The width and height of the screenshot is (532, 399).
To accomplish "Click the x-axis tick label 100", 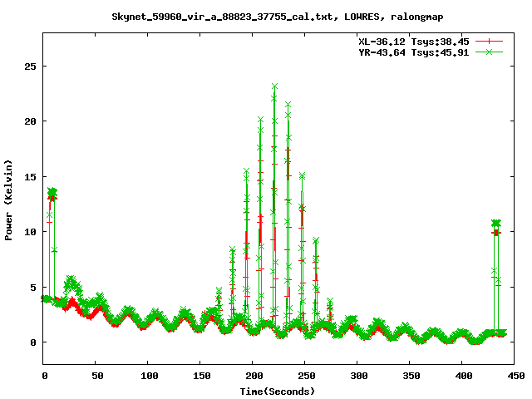I will [x=150, y=376].
